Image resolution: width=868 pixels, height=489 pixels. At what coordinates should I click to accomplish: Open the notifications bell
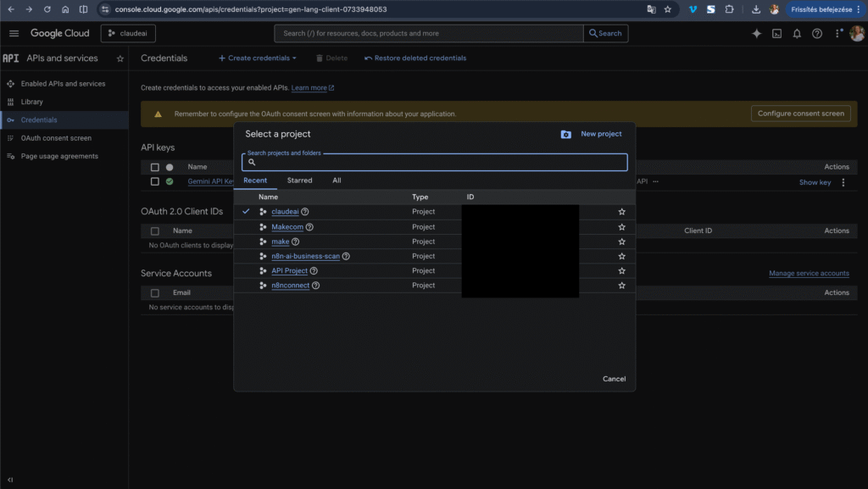tap(797, 33)
